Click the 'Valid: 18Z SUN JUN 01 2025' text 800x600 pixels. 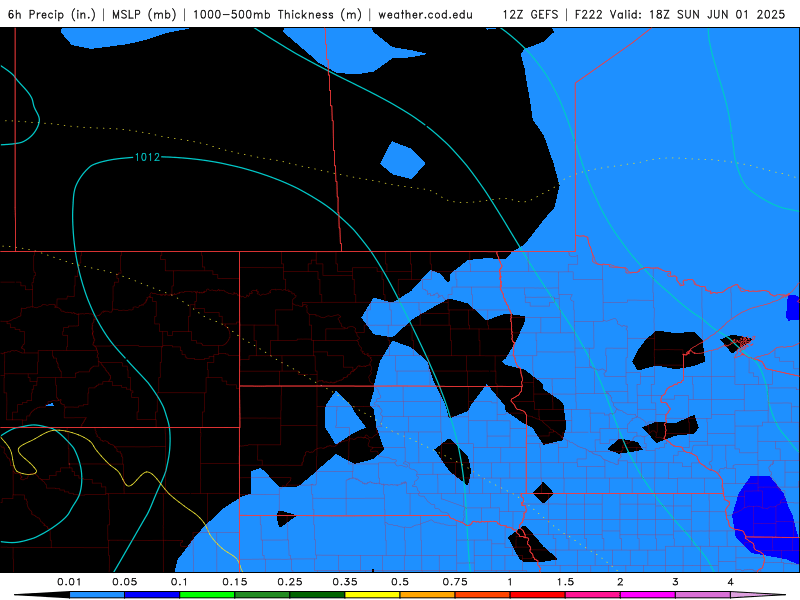(x=697, y=14)
